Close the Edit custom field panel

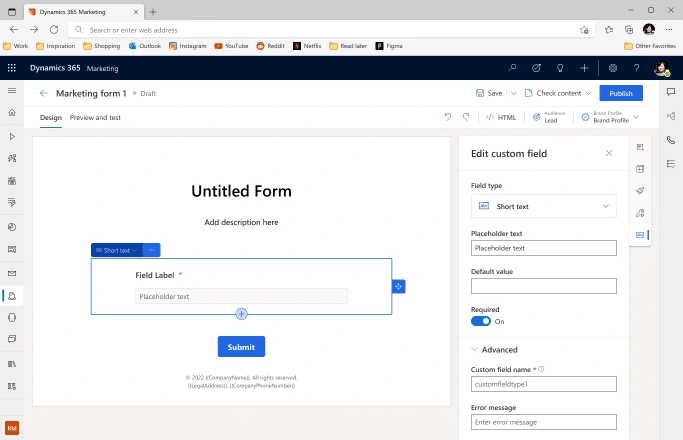(x=609, y=153)
